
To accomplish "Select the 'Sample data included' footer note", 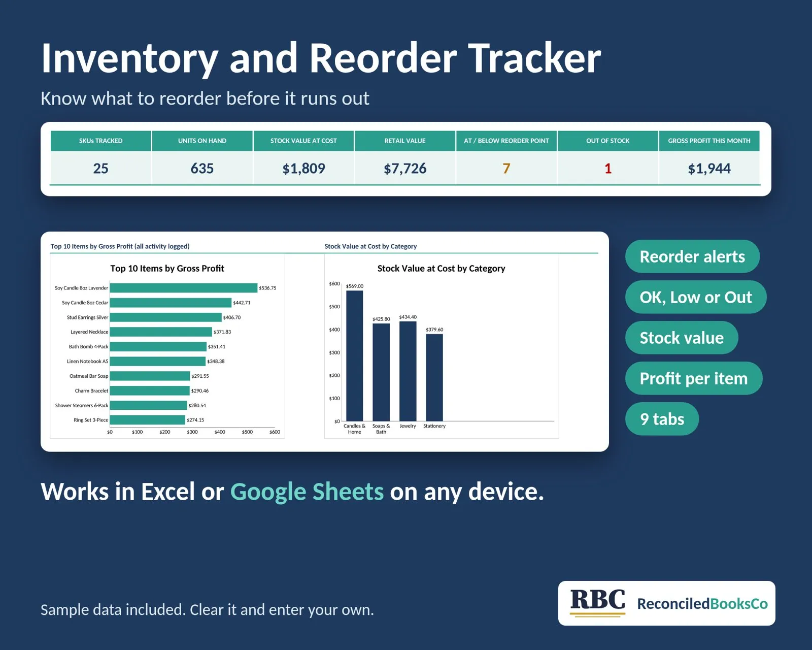I will tap(207, 610).
